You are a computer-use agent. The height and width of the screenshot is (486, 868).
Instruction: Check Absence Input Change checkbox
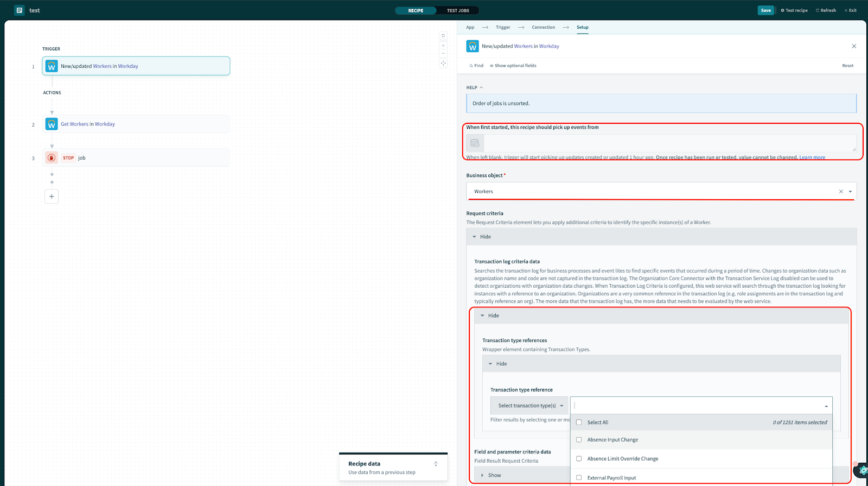(x=579, y=440)
